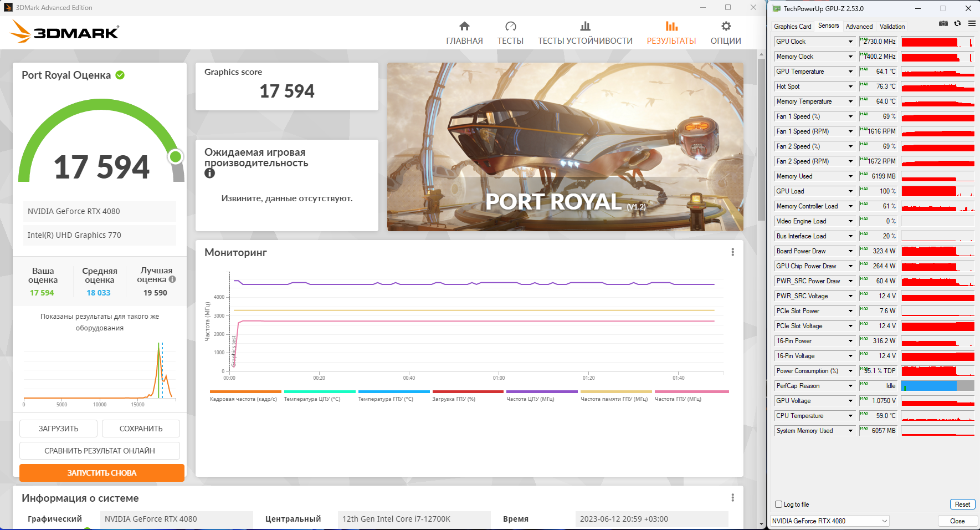Open the ТЕСТЫ section in 3DMark

(510, 33)
